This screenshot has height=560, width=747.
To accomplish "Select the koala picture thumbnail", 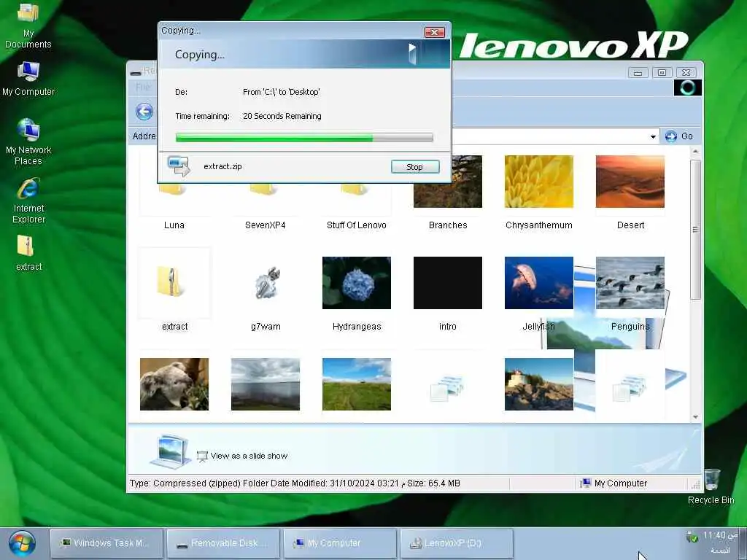I will (x=174, y=384).
